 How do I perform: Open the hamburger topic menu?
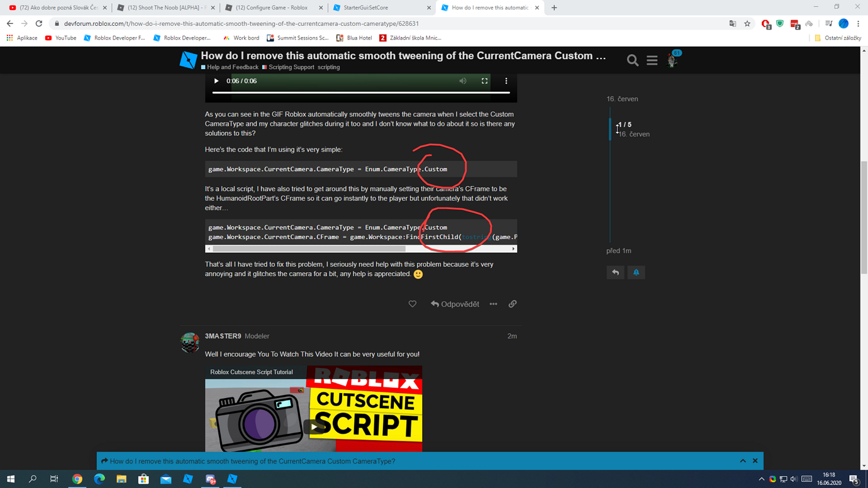coord(652,60)
